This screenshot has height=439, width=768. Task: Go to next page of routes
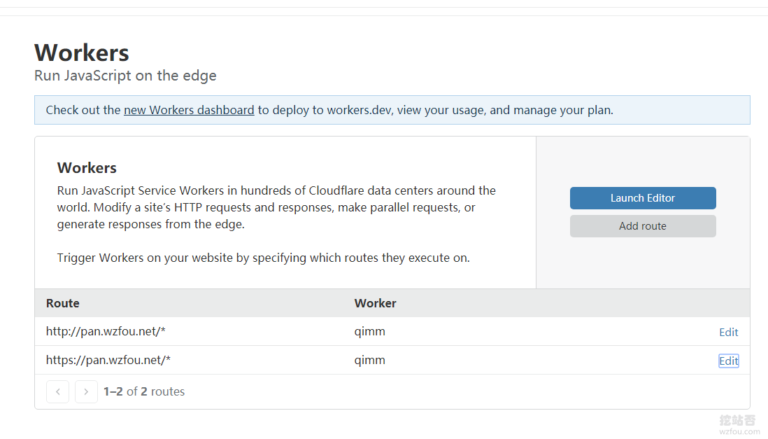(x=87, y=392)
